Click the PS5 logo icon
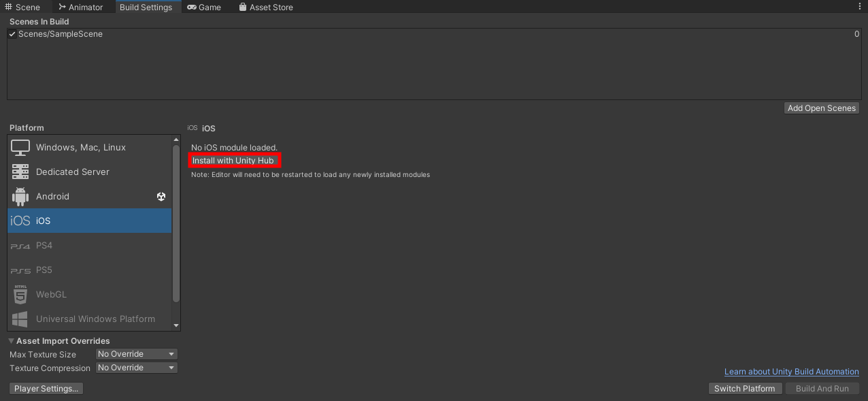Screen dimensions: 868x401 pos(20,270)
